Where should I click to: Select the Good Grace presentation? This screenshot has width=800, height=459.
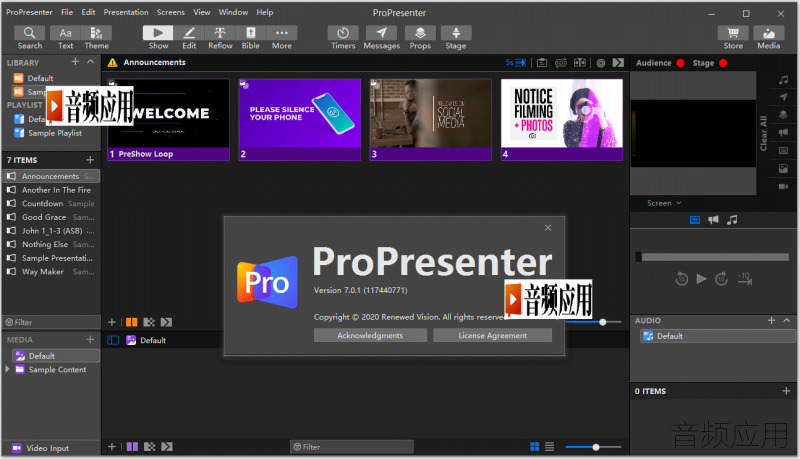click(x=51, y=217)
